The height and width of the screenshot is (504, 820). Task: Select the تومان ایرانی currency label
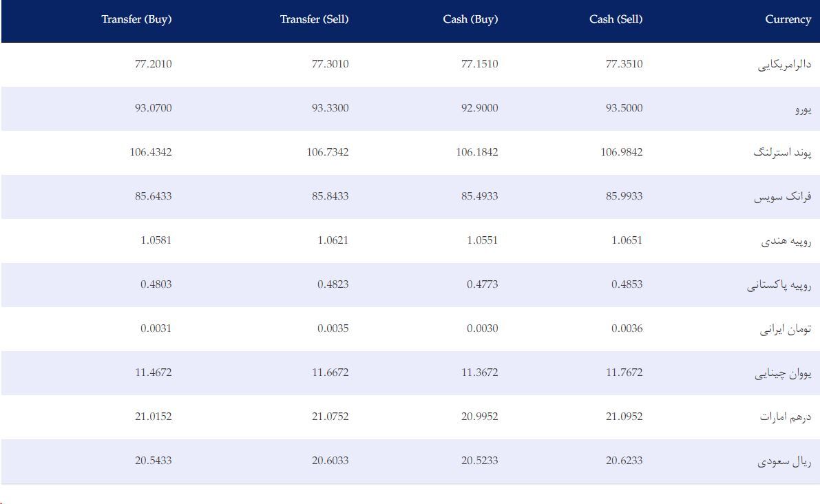(x=786, y=329)
